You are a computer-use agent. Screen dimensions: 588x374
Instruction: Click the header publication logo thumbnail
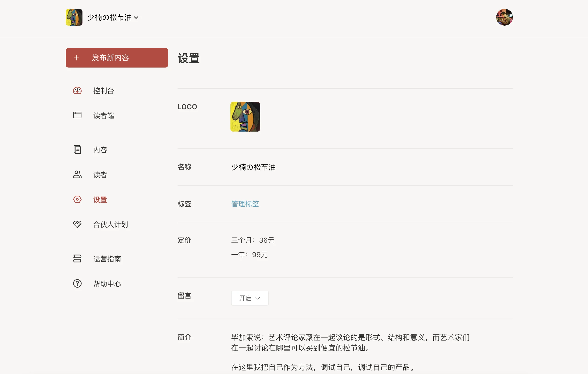pyautogui.click(x=74, y=17)
